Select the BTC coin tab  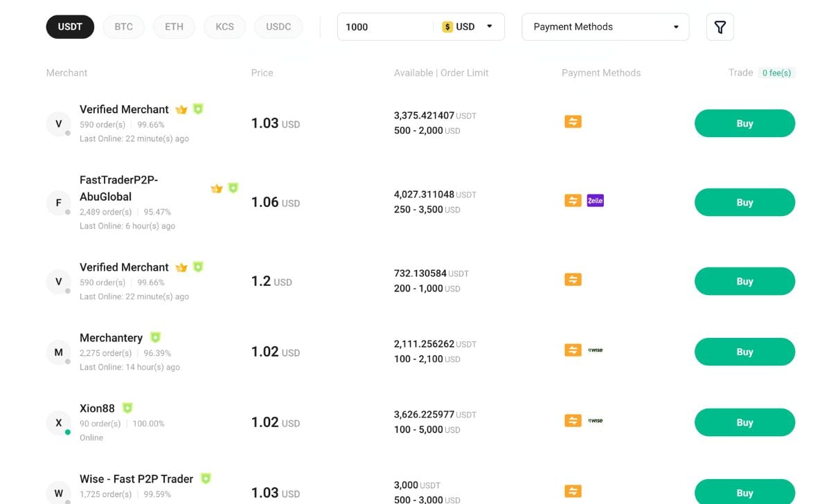tap(123, 27)
